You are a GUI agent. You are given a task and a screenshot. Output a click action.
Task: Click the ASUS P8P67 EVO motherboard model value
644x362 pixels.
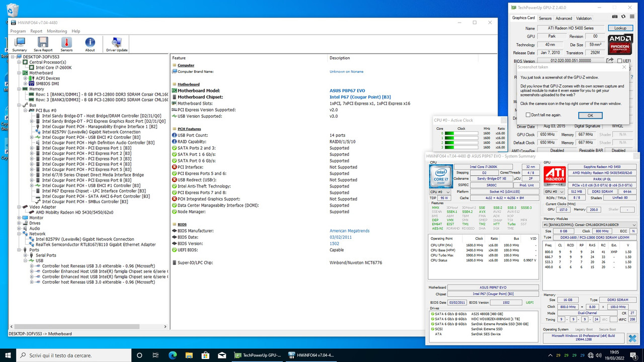click(347, 90)
